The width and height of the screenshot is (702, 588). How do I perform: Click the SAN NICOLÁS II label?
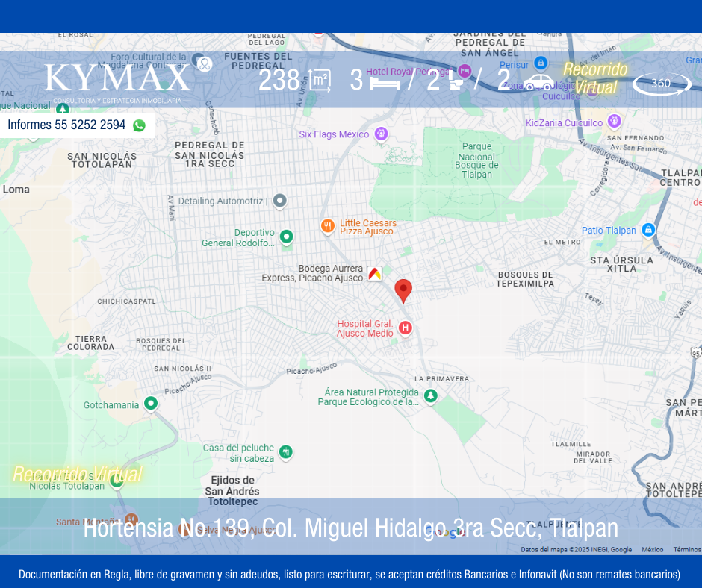pos(183,369)
